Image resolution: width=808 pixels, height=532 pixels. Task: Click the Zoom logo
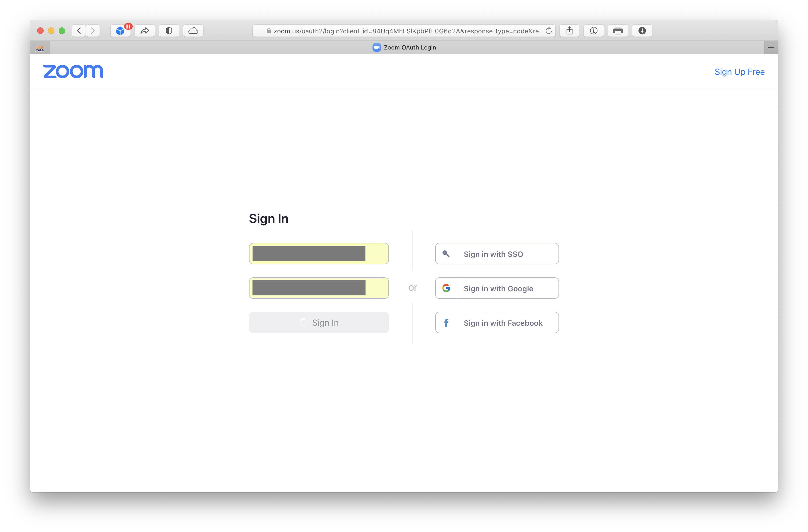coord(73,72)
